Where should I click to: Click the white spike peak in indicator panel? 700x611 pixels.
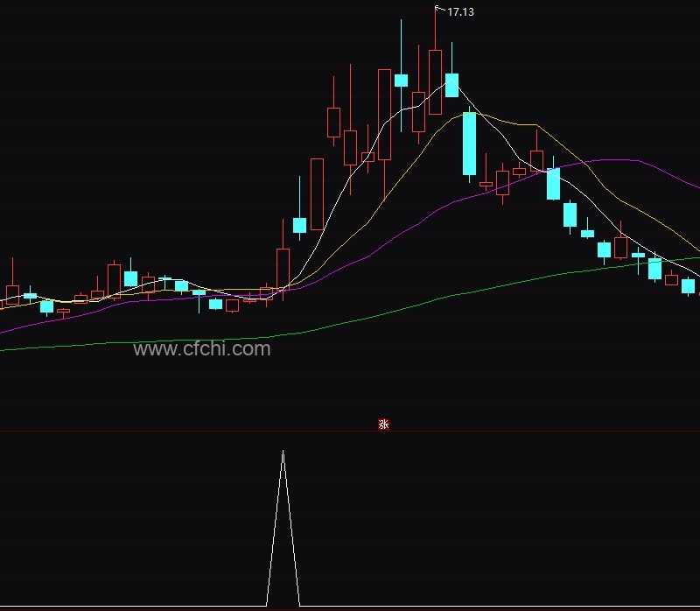(x=283, y=452)
